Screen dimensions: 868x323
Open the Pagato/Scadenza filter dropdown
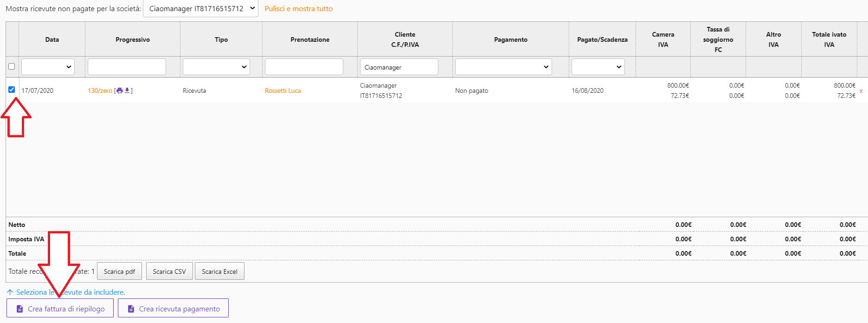[x=598, y=67]
